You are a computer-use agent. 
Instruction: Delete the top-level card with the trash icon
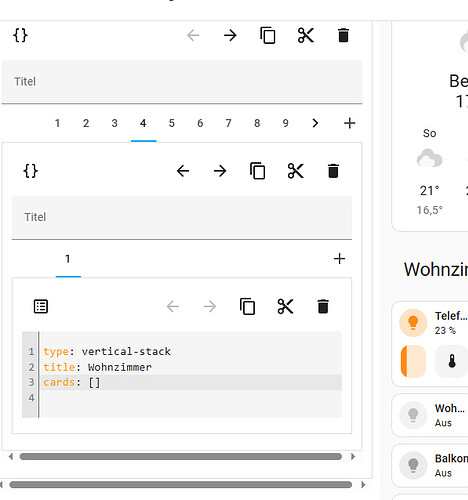[343, 35]
